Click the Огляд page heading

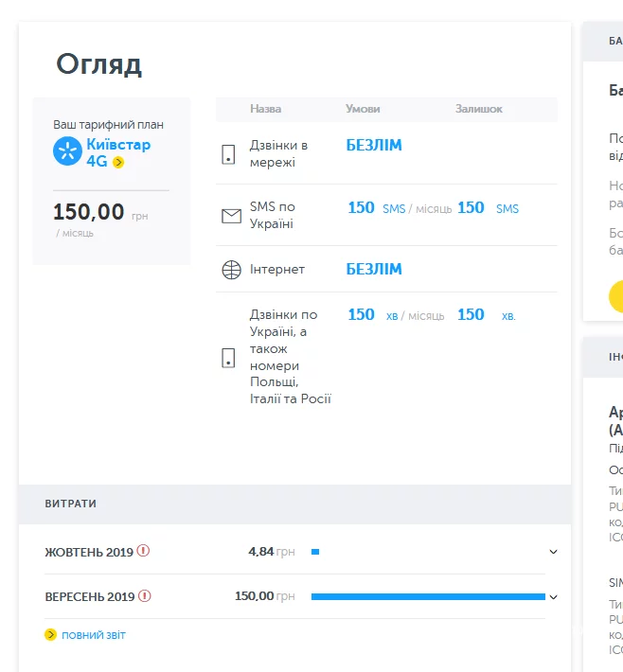(x=98, y=64)
